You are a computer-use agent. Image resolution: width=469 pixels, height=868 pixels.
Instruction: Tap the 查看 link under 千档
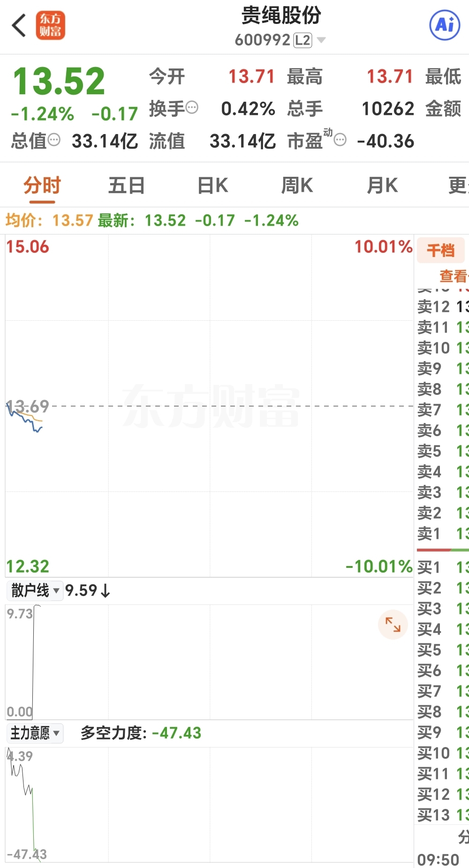453,276
